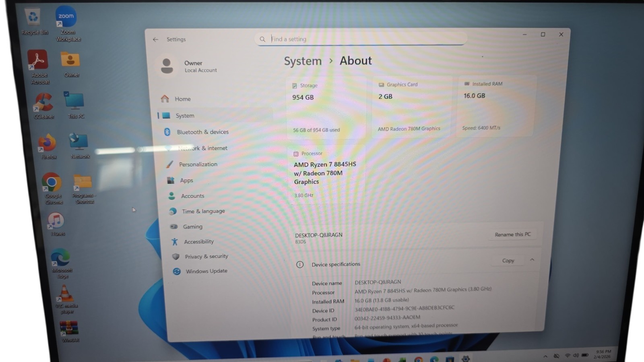Open the Graphics Card 2 GB card

411,107
